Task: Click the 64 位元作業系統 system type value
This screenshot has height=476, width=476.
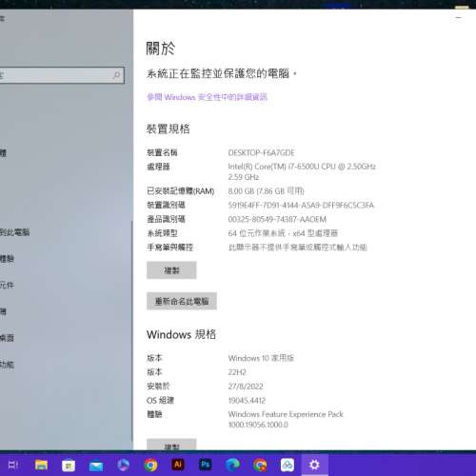Action: tap(283, 233)
